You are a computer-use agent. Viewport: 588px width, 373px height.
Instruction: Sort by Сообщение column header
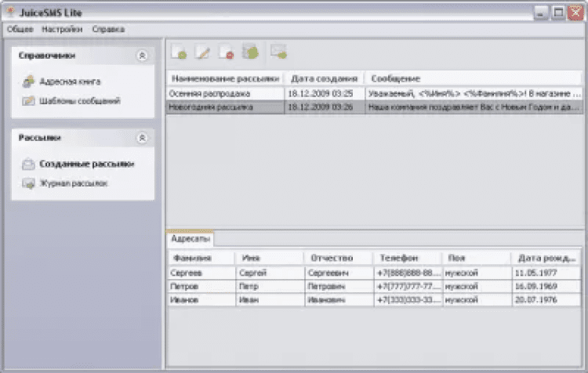(474, 78)
